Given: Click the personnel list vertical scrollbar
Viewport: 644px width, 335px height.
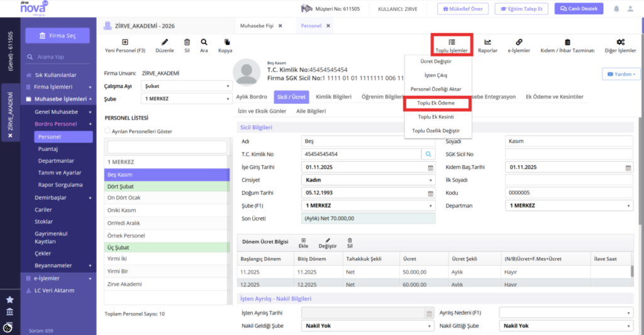Looking at the screenshot, I should coord(230,230).
